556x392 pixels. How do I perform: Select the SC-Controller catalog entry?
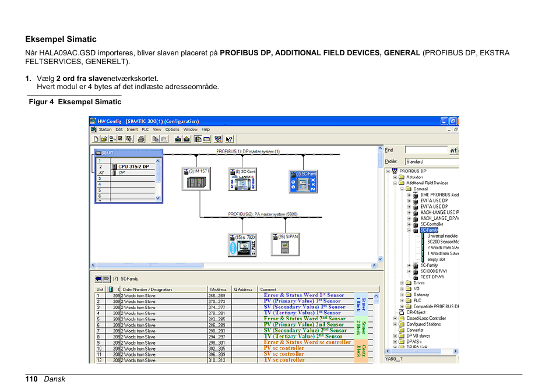click(x=431, y=223)
